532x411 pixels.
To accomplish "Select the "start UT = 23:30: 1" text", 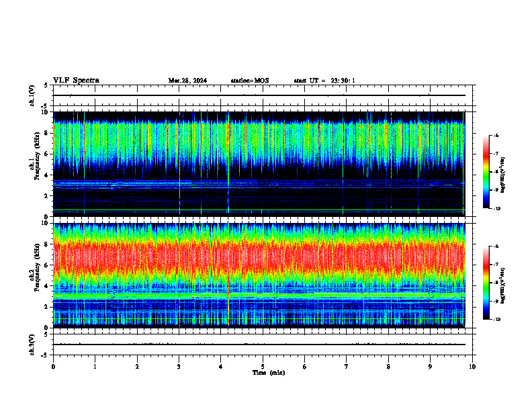I will click(324, 81).
